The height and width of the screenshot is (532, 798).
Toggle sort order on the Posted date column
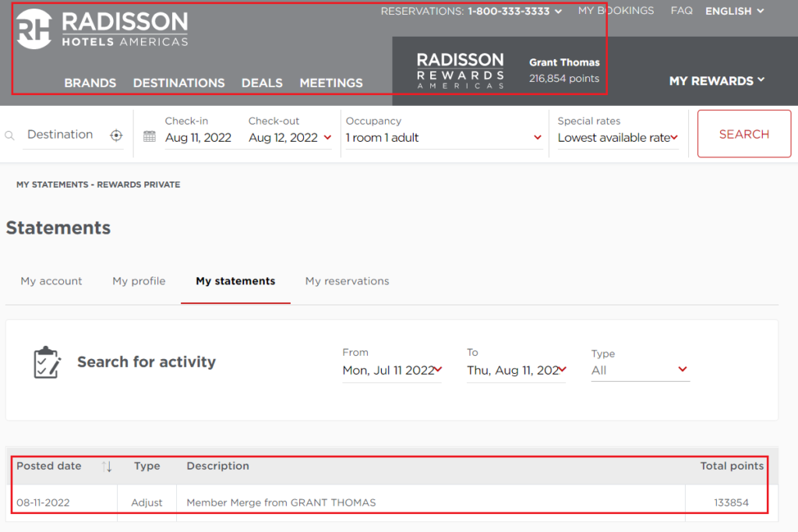pos(107,466)
